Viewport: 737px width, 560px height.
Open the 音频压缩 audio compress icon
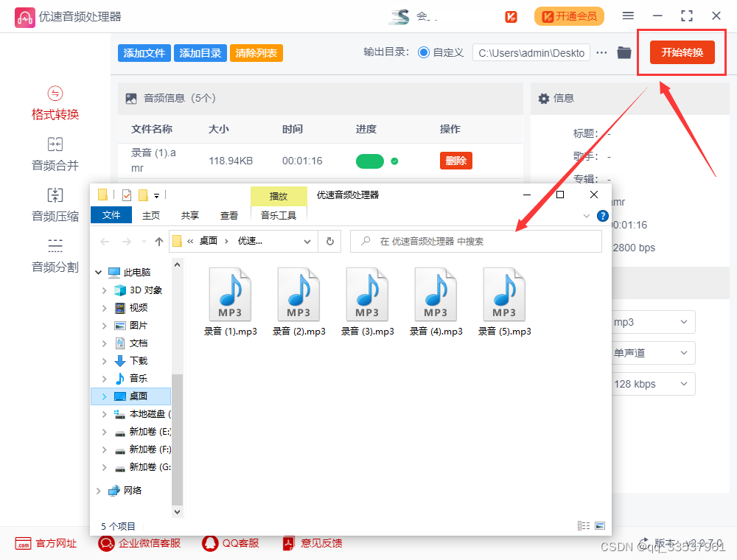click(55, 195)
